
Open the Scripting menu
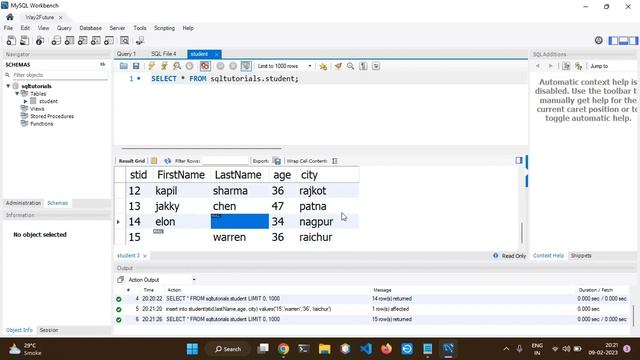[x=164, y=28]
